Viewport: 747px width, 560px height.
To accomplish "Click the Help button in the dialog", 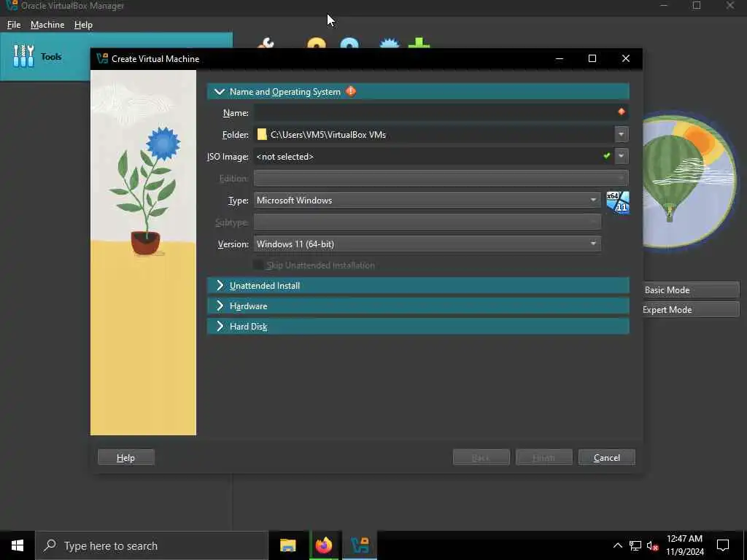I will coord(125,458).
